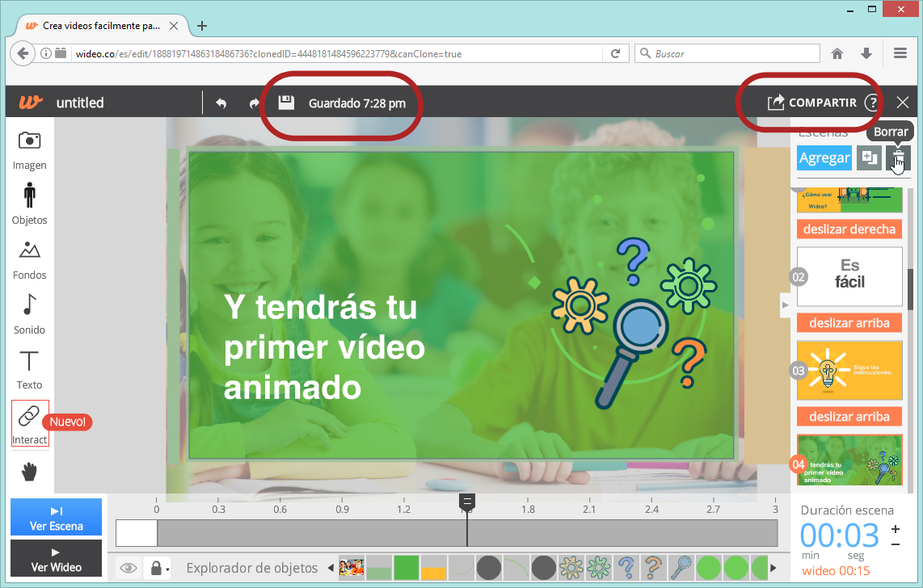Click the Borrar trash icon
The width and height of the screenshot is (923, 588).
898,157
